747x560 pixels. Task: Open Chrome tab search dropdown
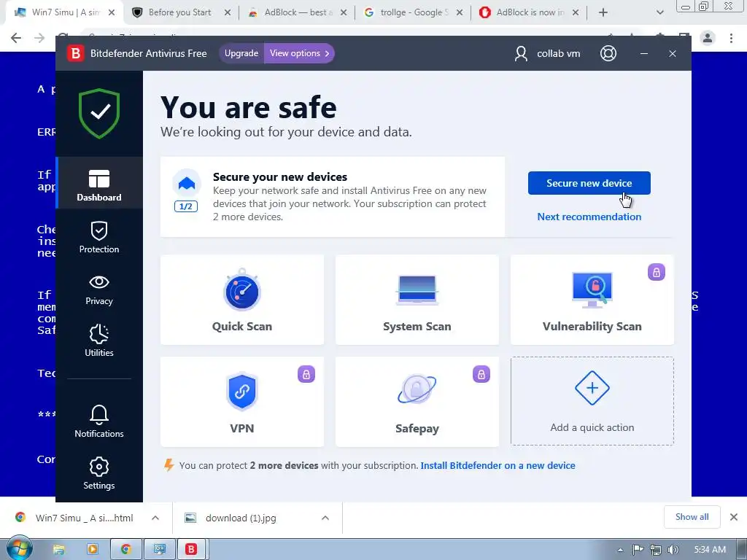point(659,12)
